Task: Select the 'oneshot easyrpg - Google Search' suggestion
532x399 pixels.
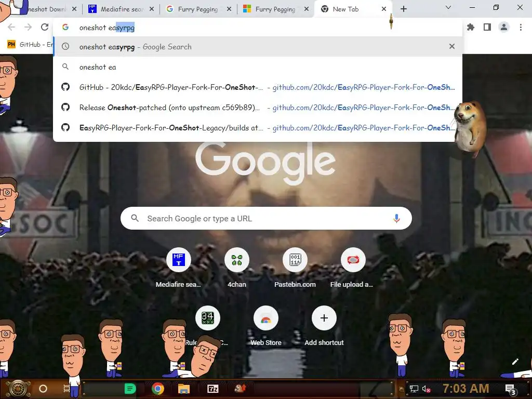Action: pyautogui.click(x=258, y=46)
